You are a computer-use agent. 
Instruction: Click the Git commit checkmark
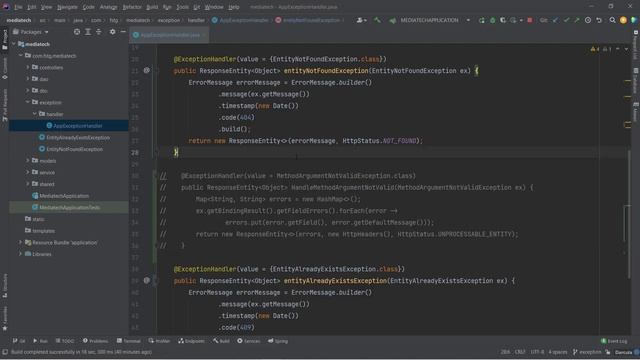(566, 20)
